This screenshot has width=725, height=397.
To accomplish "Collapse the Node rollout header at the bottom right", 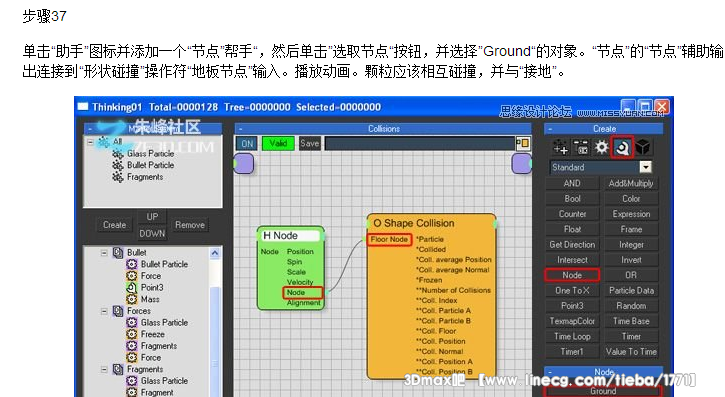I will click(x=604, y=372).
